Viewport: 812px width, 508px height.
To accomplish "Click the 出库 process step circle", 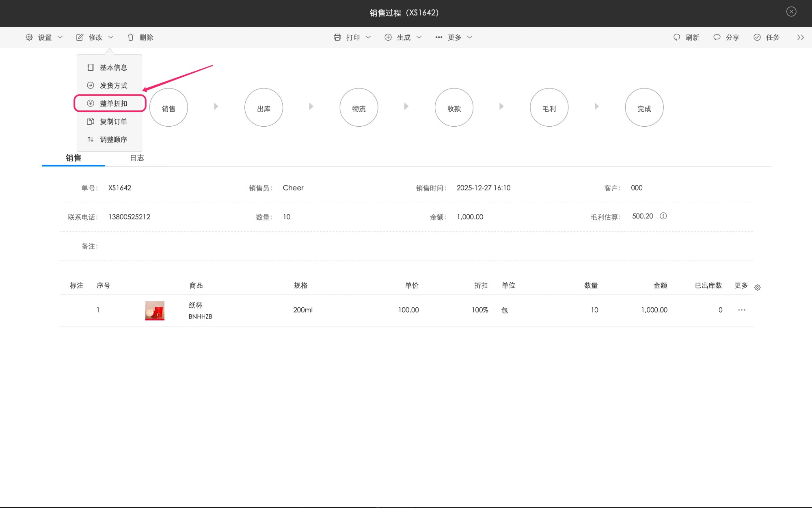I will [263, 108].
